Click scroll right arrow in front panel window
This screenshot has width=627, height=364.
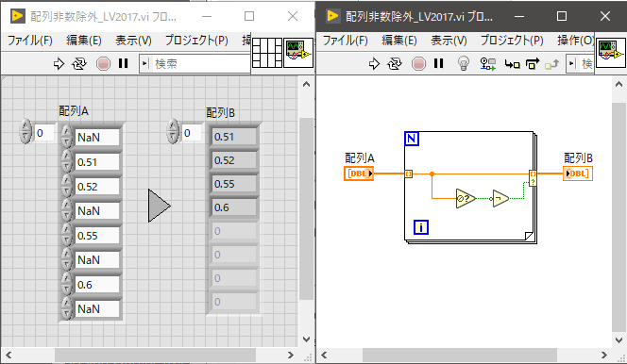[290, 355]
